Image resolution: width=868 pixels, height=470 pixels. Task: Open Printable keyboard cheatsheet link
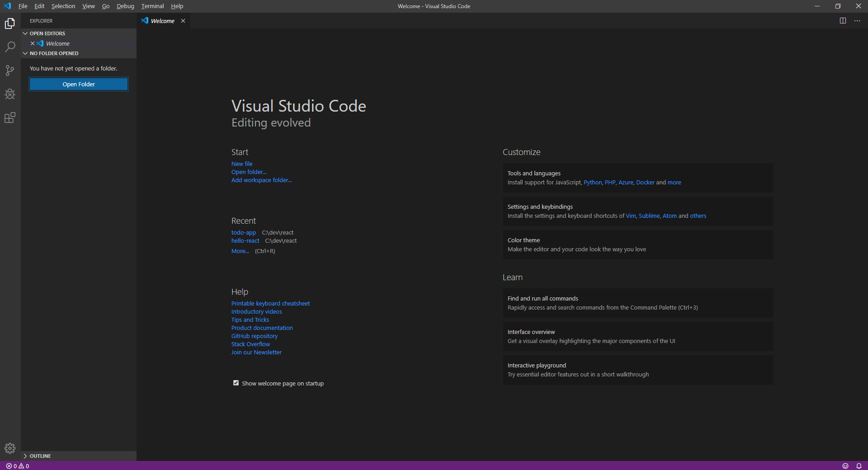[x=270, y=303]
